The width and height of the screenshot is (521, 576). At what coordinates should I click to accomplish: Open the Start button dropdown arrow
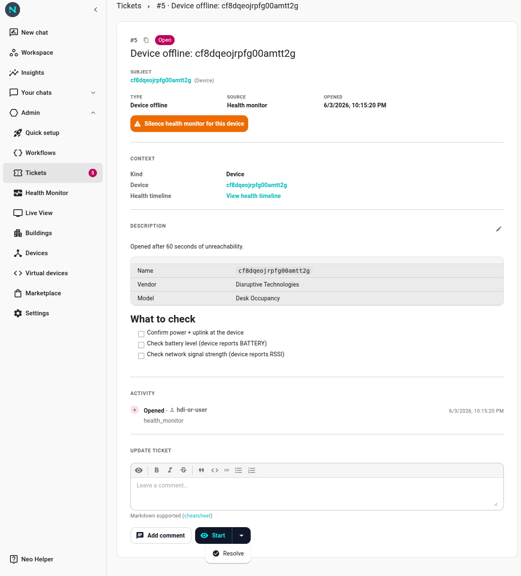[x=241, y=536]
